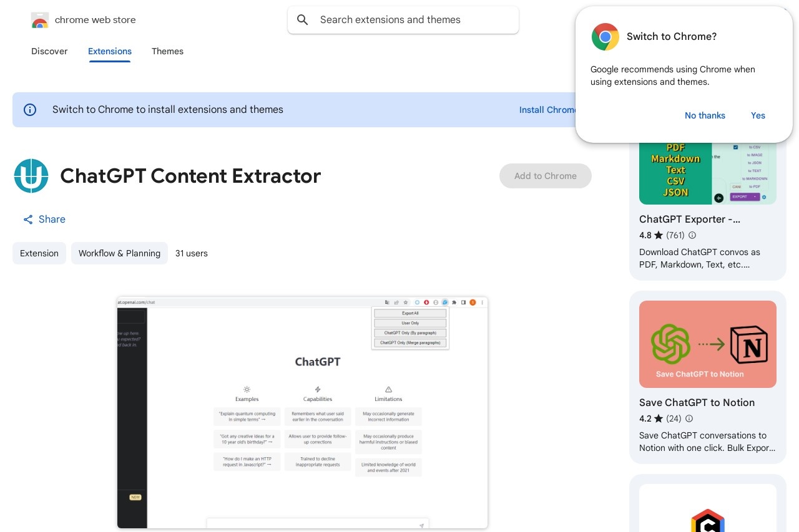
Task: Click the Chrome Web Store logo
Action: tap(39, 20)
